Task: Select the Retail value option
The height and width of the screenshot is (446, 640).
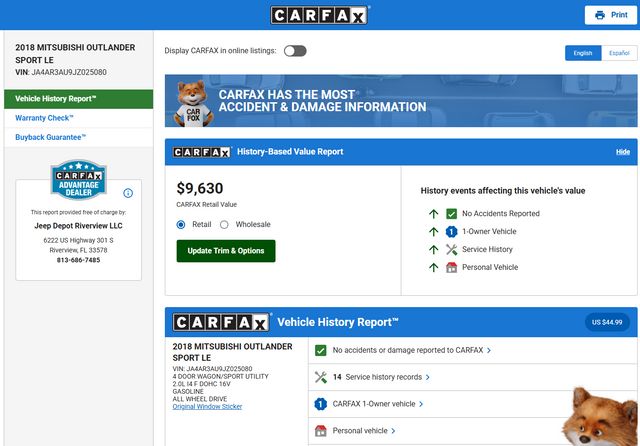Action: [x=181, y=224]
